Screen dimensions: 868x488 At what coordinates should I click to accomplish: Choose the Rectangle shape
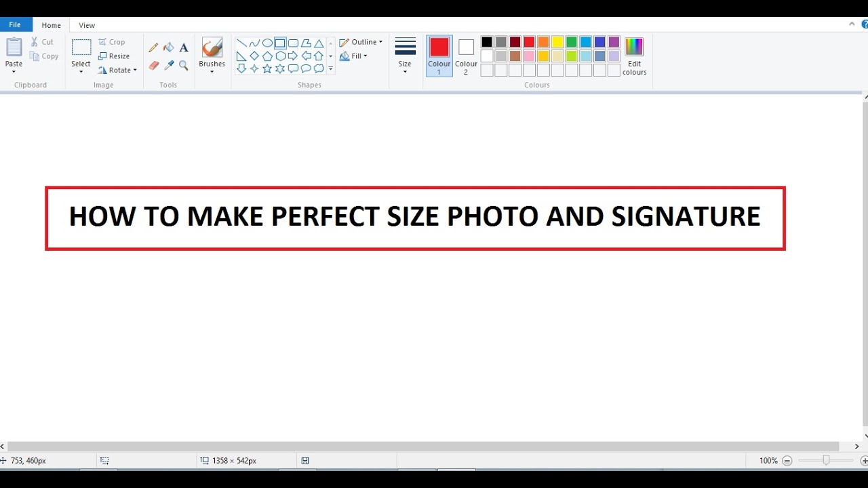pyautogui.click(x=280, y=43)
